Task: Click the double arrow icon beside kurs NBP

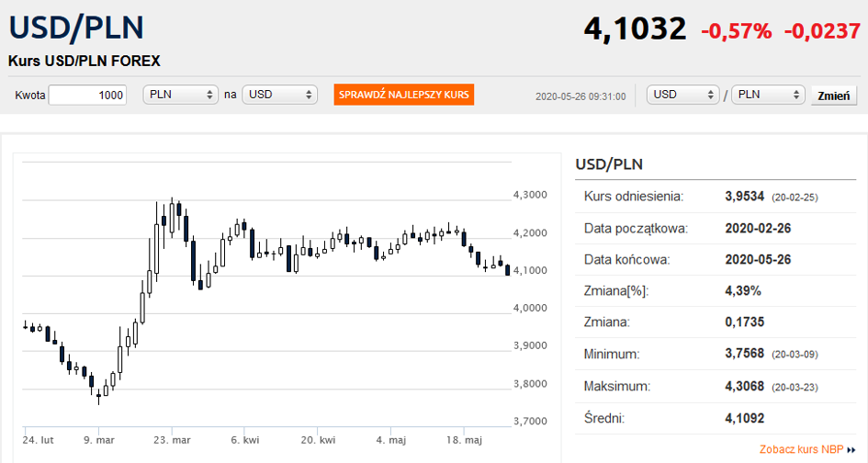Action: [x=851, y=450]
